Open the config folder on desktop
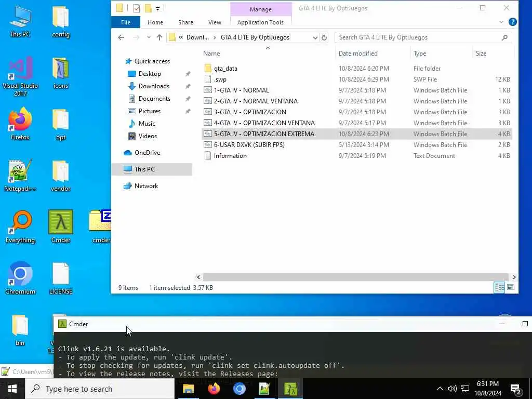This screenshot has width=532, height=399. click(x=61, y=21)
